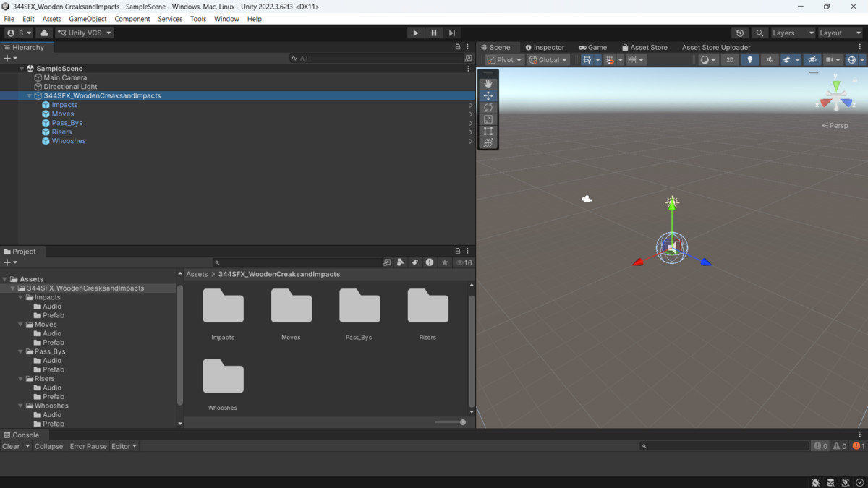Open the scene draw mode shading dropdown
This screenshot has width=868, height=488.
point(707,60)
